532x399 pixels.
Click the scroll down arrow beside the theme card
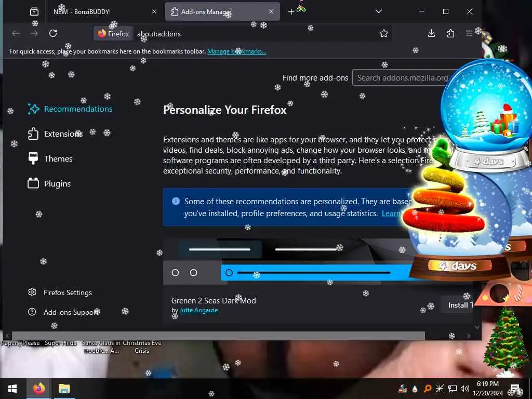point(477,327)
